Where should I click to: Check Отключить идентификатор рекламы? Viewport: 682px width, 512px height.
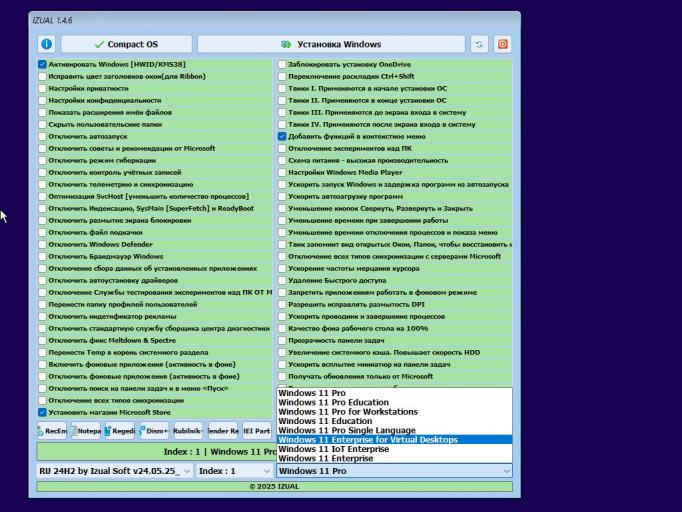[42, 317]
